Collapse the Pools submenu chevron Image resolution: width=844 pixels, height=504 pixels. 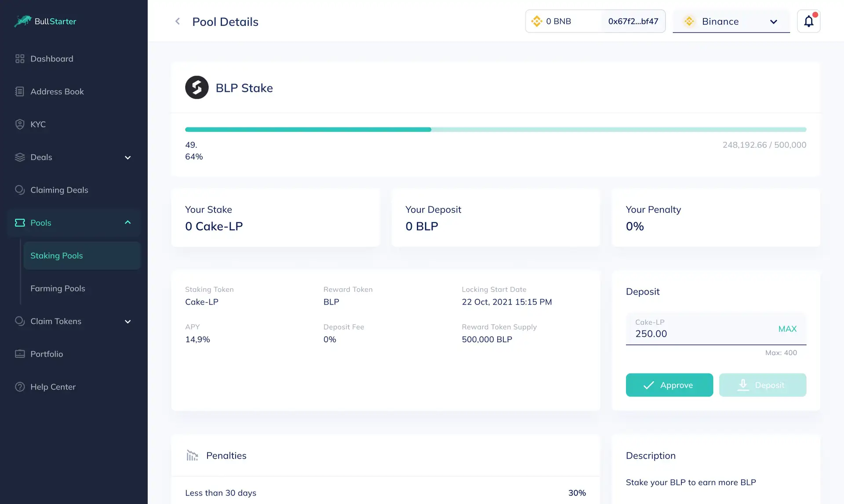click(127, 222)
